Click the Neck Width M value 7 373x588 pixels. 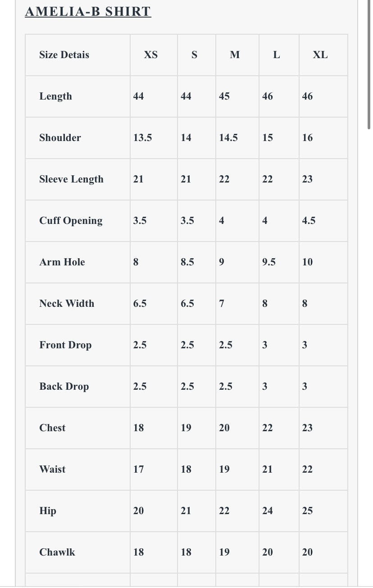point(222,304)
